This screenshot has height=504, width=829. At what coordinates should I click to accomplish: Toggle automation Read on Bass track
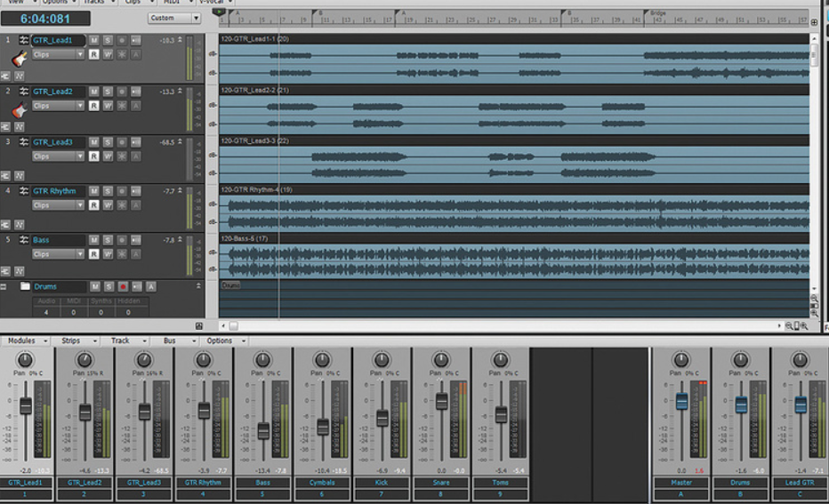[x=93, y=254]
